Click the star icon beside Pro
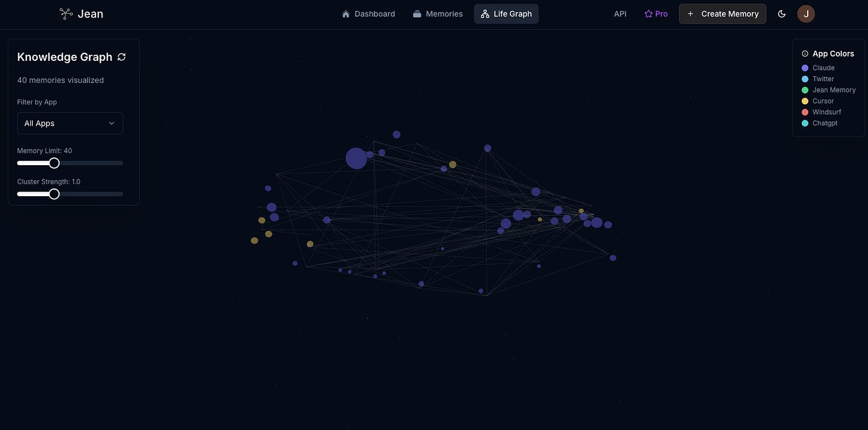This screenshot has width=868, height=430. [649, 14]
